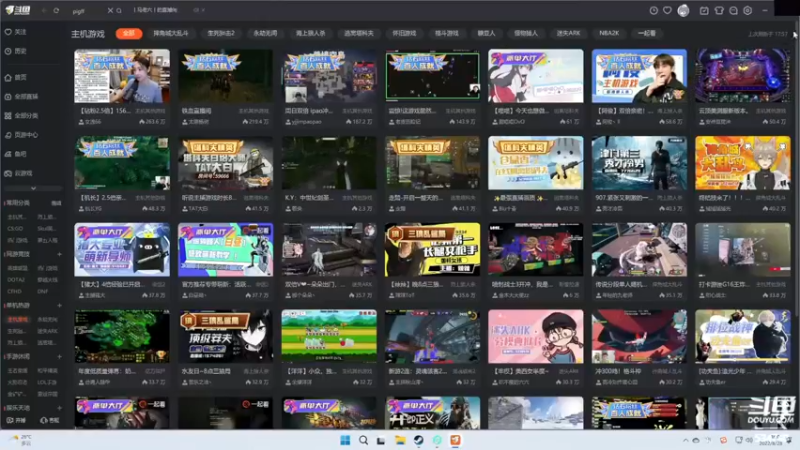Open first stream thumbnail with woman streamer
800x450 pixels.
pos(122,76)
